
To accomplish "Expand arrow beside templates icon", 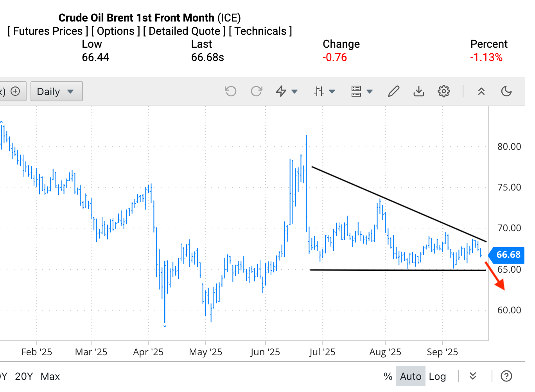I will pos(370,92).
